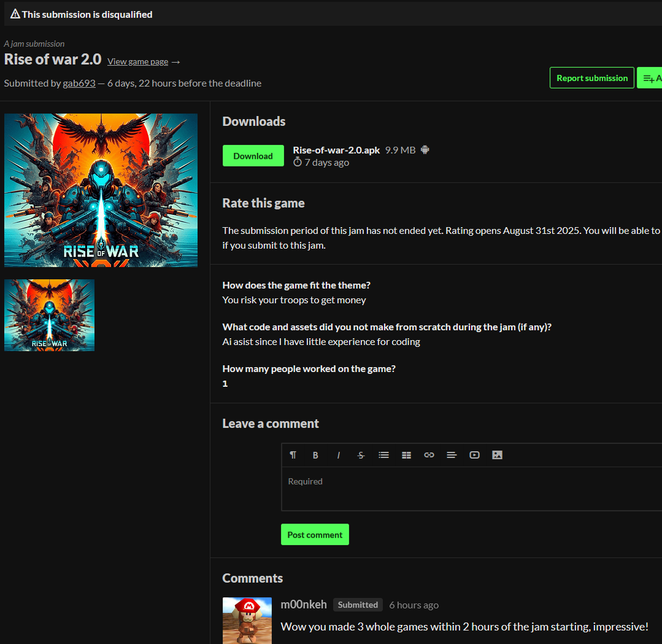The height and width of the screenshot is (644, 662).
Task: Click the You risk your troops answer text
Action: point(294,300)
